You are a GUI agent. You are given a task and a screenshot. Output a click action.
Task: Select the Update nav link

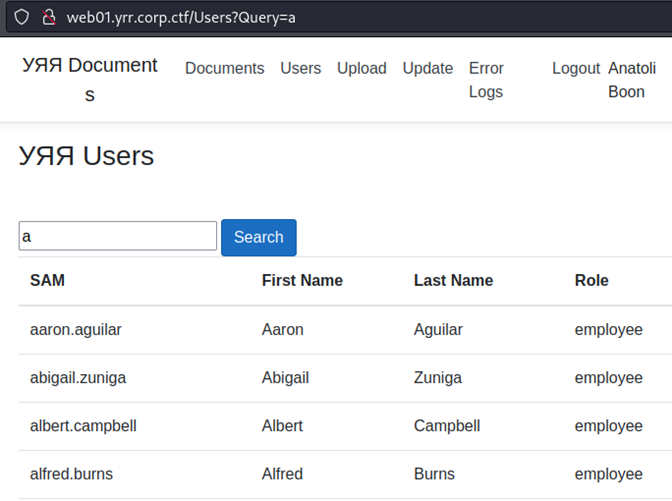(x=428, y=68)
